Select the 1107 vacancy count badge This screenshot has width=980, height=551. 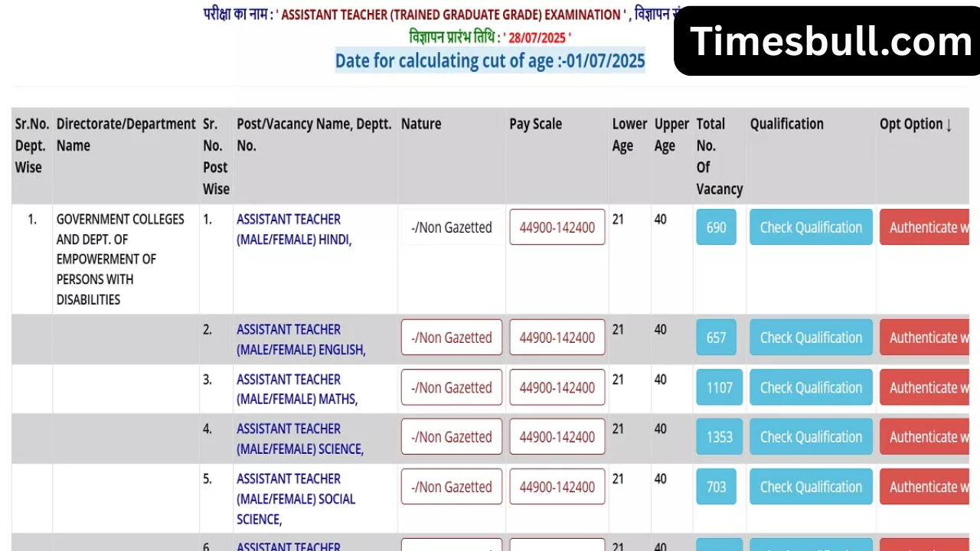click(x=719, y=387)
